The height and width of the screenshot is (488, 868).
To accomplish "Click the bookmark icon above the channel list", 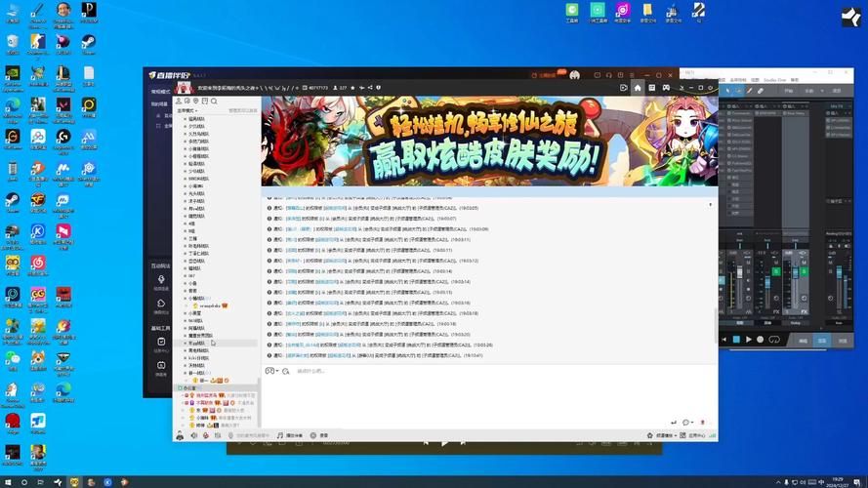I will [x=205, y=102].
